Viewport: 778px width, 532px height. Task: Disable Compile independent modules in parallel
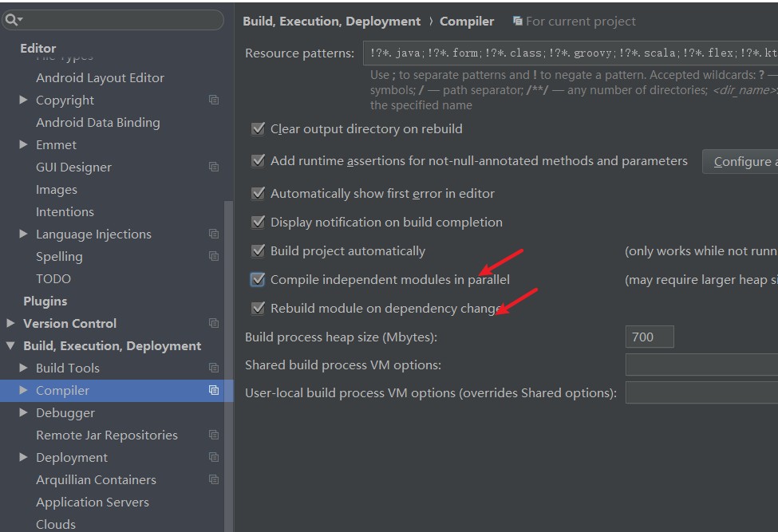[x=258, y=279]
